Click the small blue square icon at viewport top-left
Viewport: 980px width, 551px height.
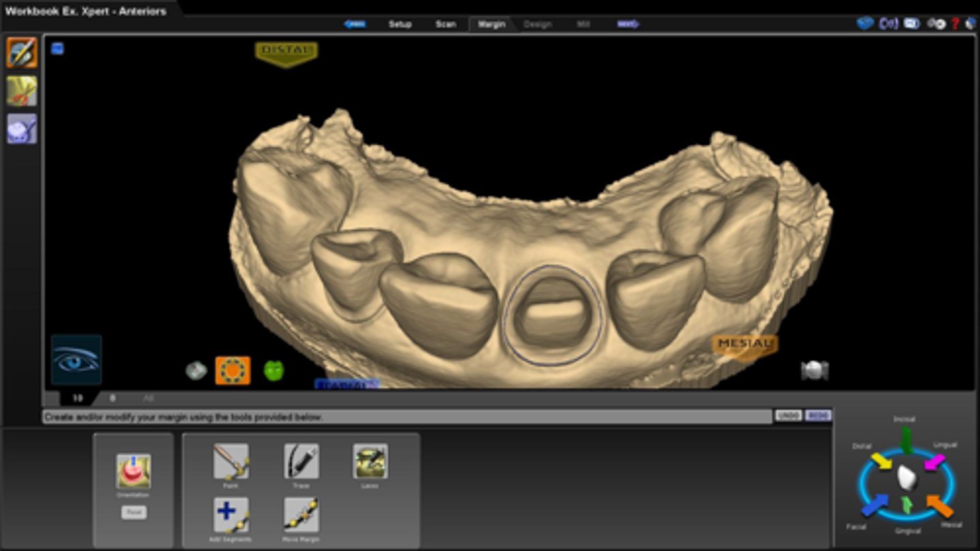point(58,48)
